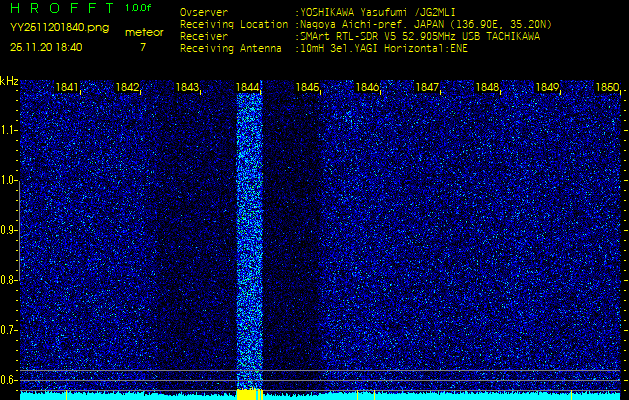Click the 1843 time marker

[x=188, y=87]
